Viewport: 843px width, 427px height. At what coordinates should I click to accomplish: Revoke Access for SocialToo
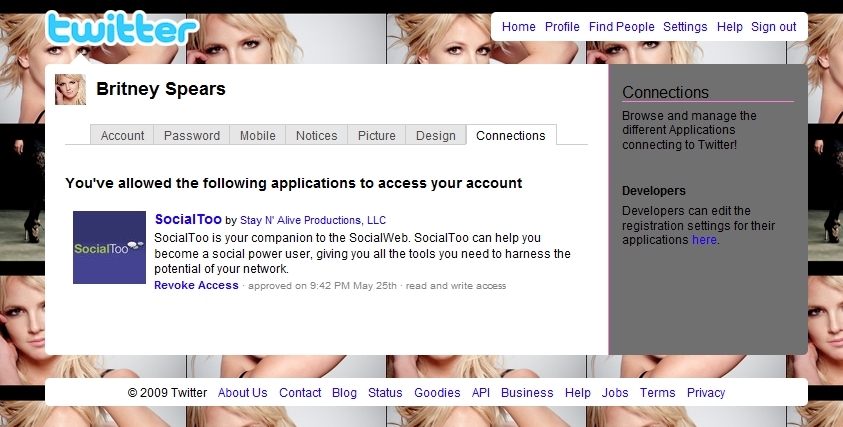196,286
